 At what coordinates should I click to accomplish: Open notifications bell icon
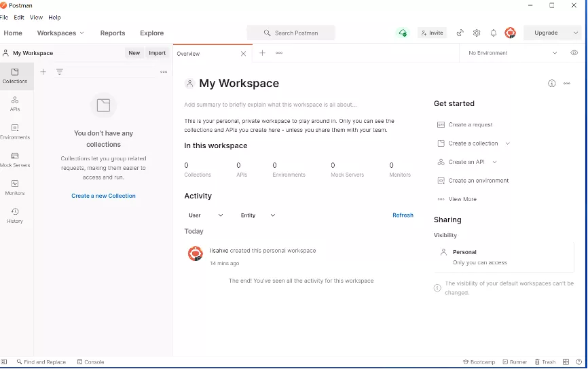tap(494, 33)
